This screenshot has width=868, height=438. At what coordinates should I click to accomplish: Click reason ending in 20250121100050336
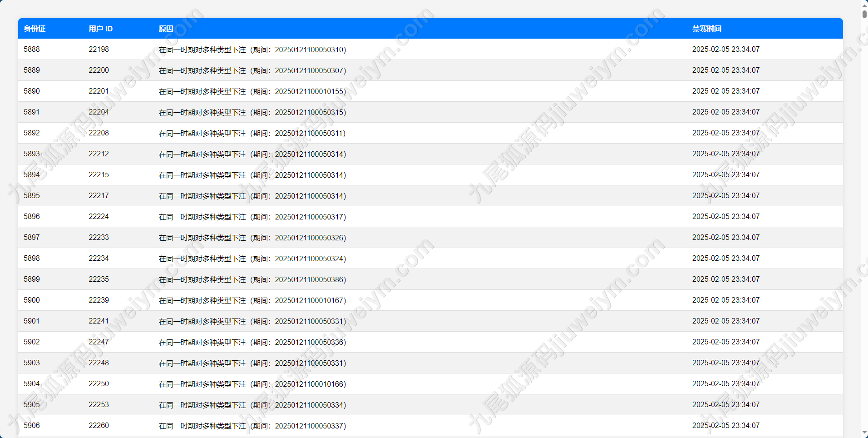(x=252, y=342)
